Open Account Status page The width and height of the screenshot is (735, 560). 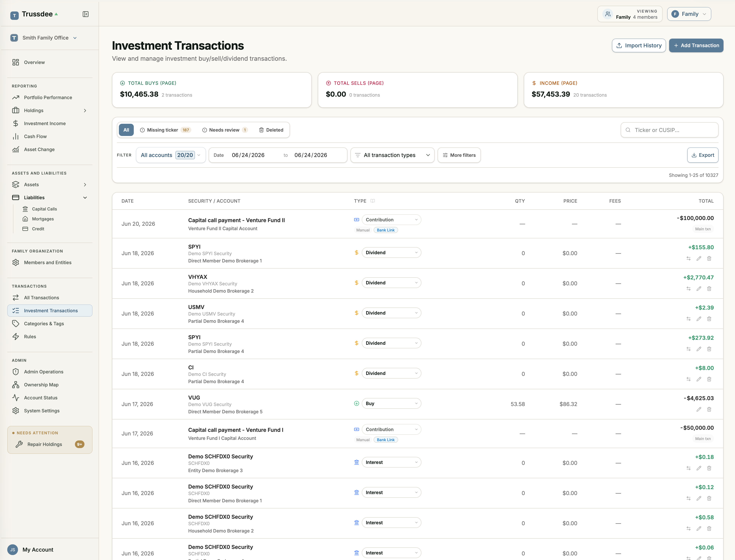50,398
